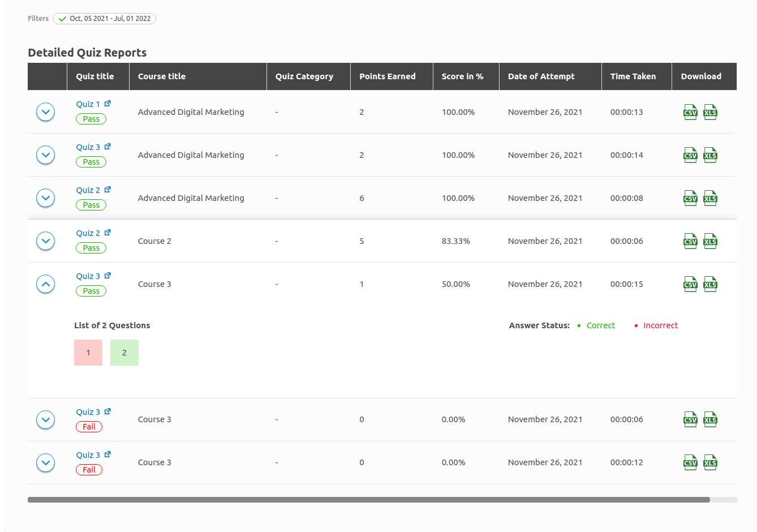This screenshot has width=757, height=532.
Task: Click the date range filter chip
Action: coord(105,19)
